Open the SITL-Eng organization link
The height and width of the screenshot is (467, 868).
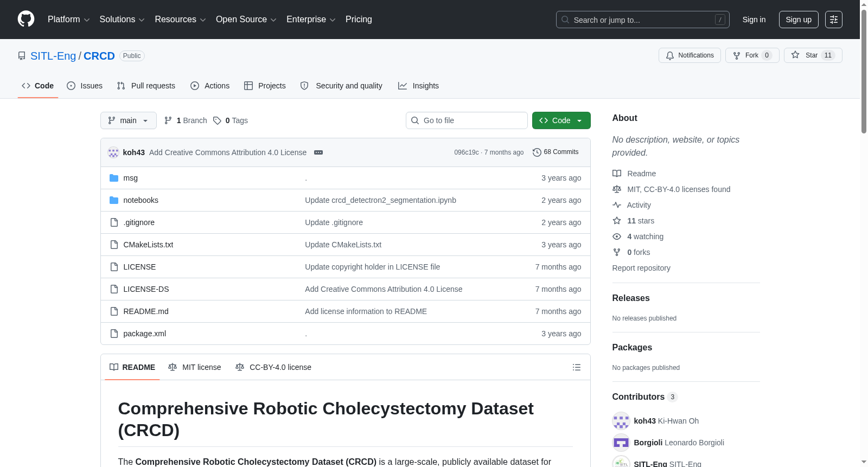[x=53, y=56]
